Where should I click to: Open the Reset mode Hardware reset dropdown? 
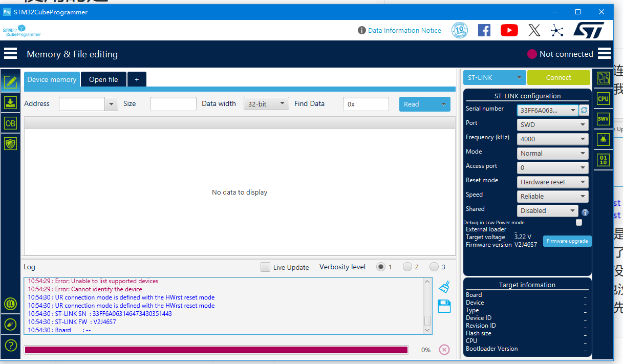[x=552, y=182]
